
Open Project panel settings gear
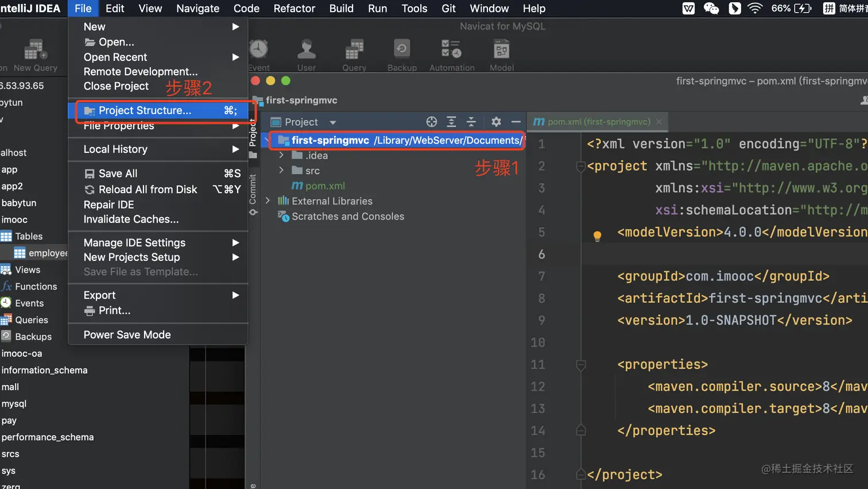(x=496, y=122)
